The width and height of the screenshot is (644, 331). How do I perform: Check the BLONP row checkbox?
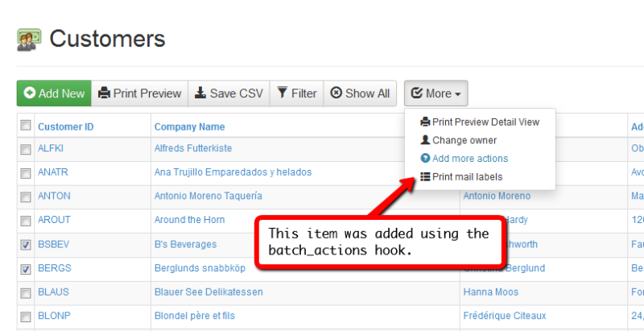(x=26, y=317)
